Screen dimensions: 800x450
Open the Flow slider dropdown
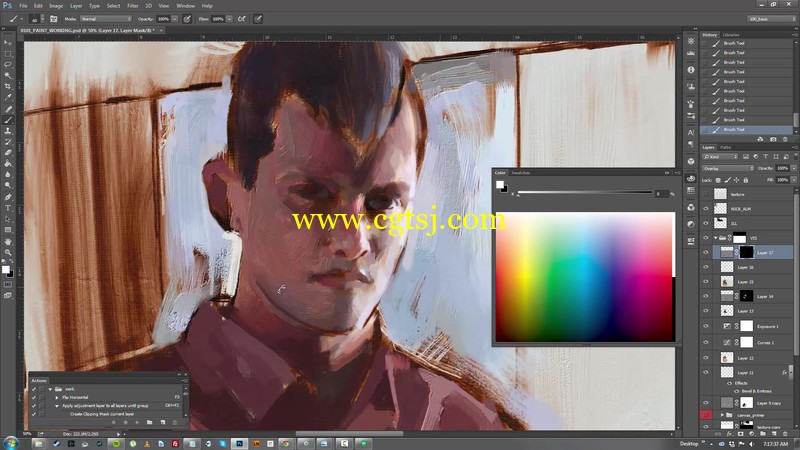pos(230,19)
